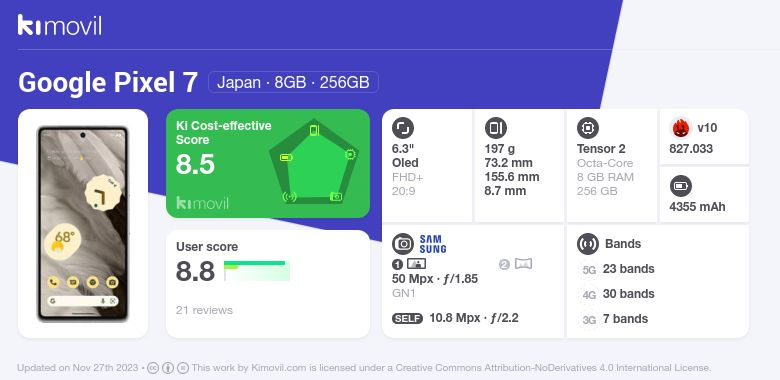Click the Creative Commons license icon
Screen dimensions: 780x380
153,368
